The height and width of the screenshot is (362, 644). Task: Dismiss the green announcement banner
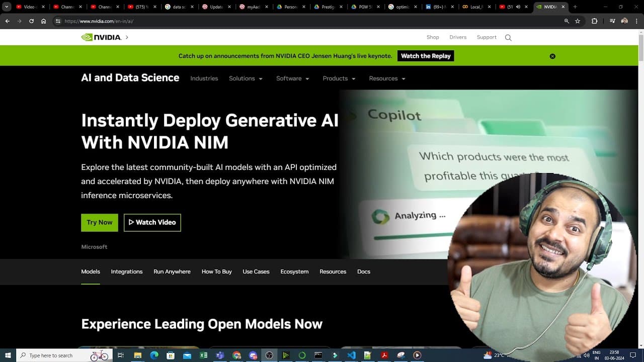click(552, 56)
